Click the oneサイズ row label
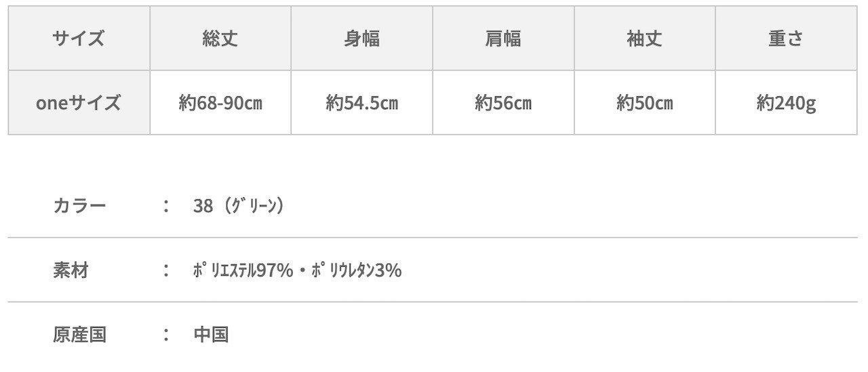Screen dimensions: 868x372 [79, 103]
